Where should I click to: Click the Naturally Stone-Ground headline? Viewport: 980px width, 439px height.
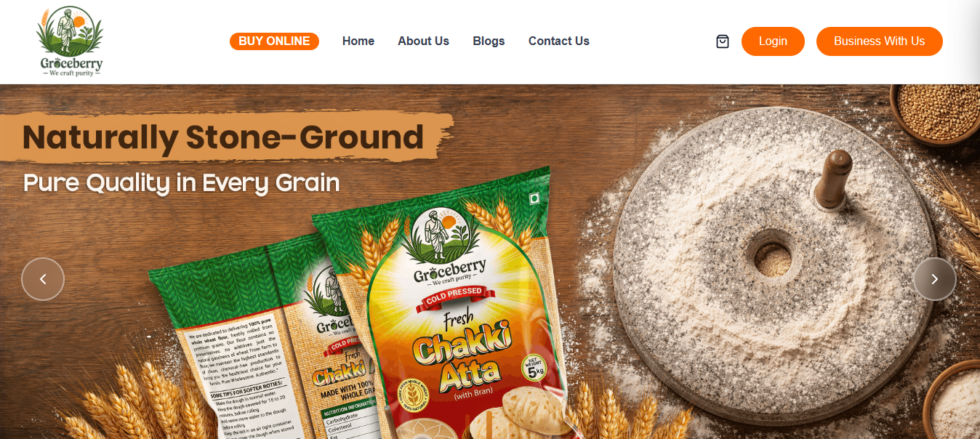222,137
